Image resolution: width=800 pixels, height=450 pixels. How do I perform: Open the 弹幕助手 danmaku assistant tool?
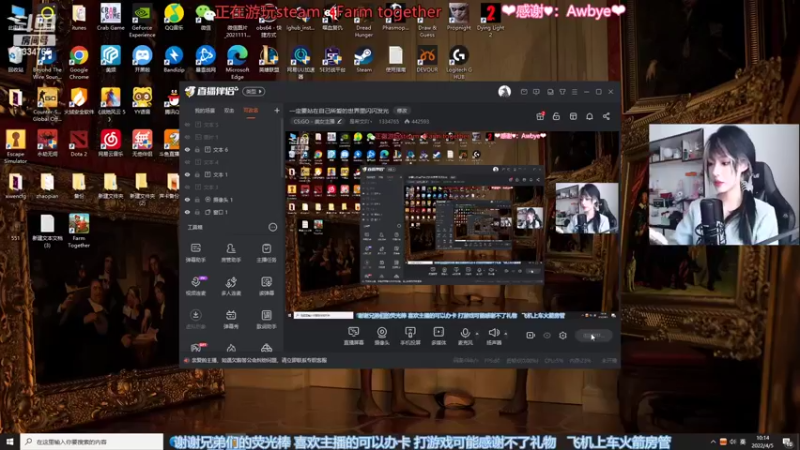click(195, 253)
